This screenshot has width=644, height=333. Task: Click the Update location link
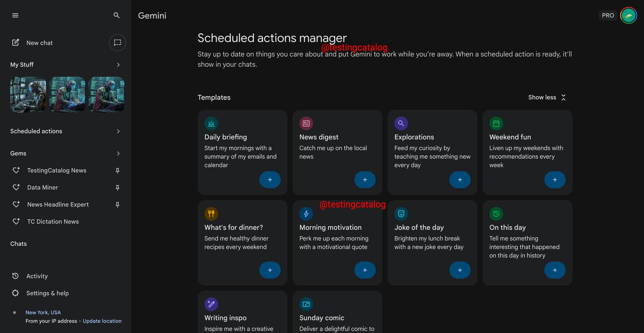click(102, 321)
